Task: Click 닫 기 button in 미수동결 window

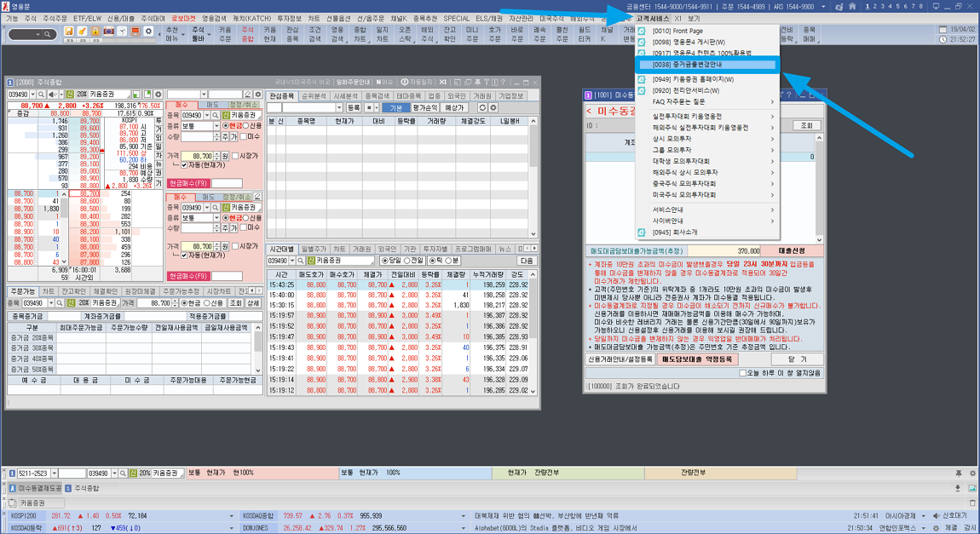Action: pyautogui.click(x=797, y=359)
